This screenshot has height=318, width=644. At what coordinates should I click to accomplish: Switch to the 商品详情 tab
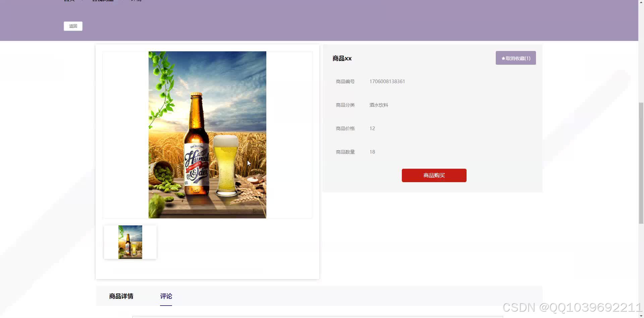click(121, 296)
